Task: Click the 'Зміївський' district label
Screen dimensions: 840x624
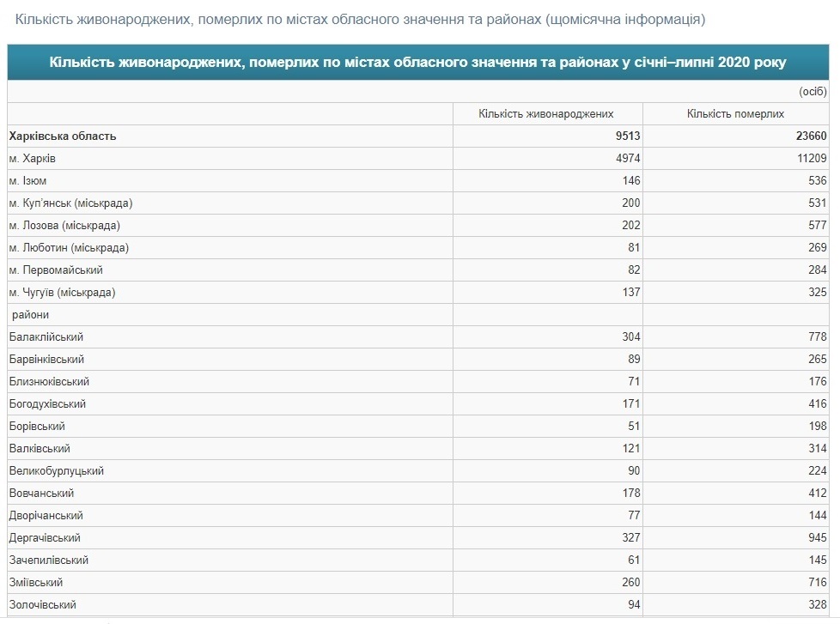Action: [x=36, y=582]
